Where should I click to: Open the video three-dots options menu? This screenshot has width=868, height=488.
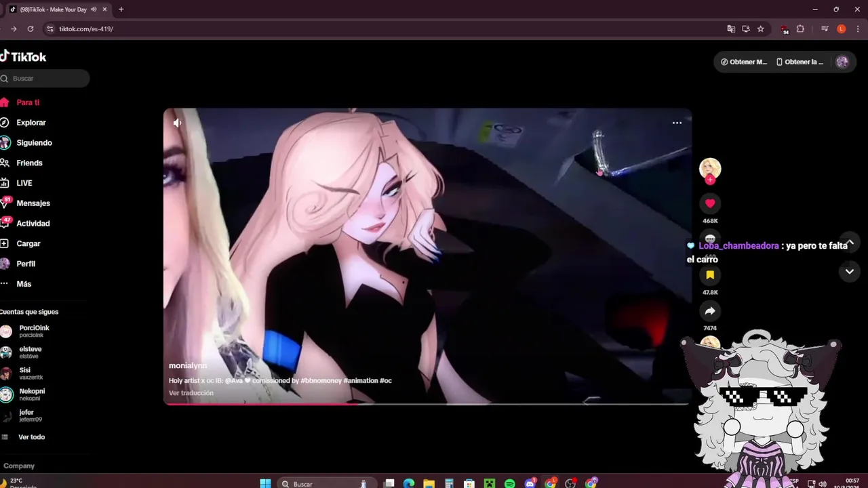pos(677,123)
